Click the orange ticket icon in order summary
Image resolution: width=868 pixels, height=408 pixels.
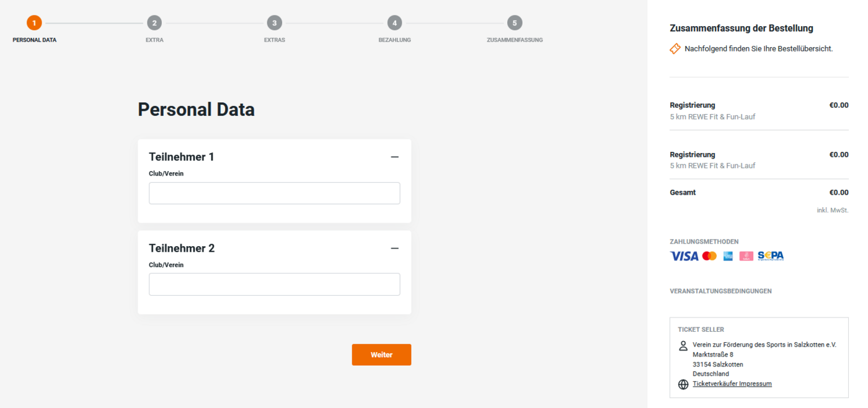pos(675,48)
